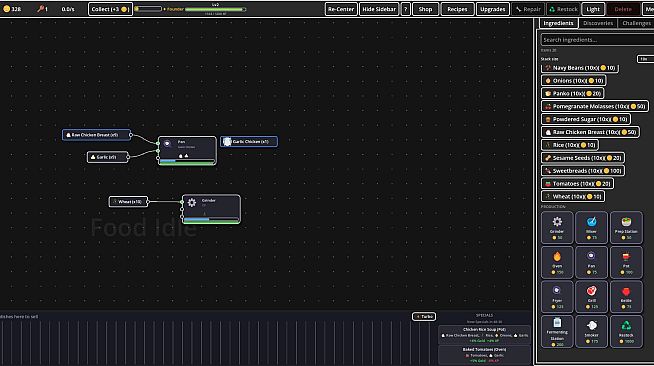Viewport: 654px width, 366px height.
Task: Buy Rice ingredient
Action: click(x=570, y=145)
